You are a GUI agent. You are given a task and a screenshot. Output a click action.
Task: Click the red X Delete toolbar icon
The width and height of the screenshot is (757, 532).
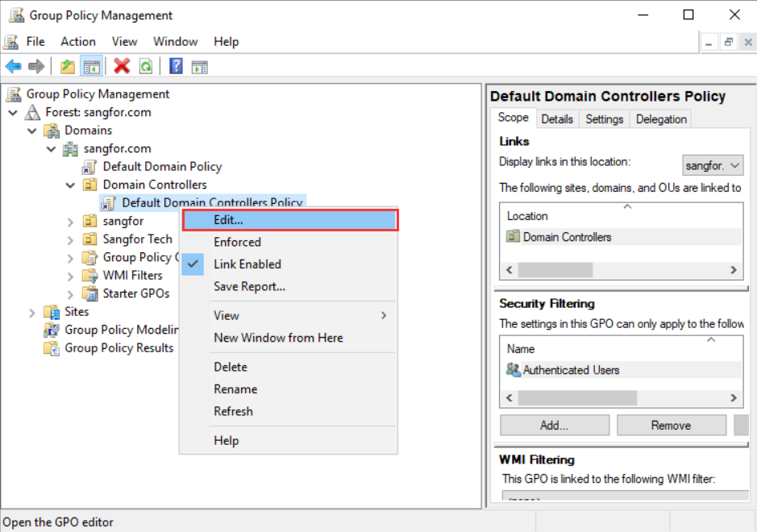(122, 67)
